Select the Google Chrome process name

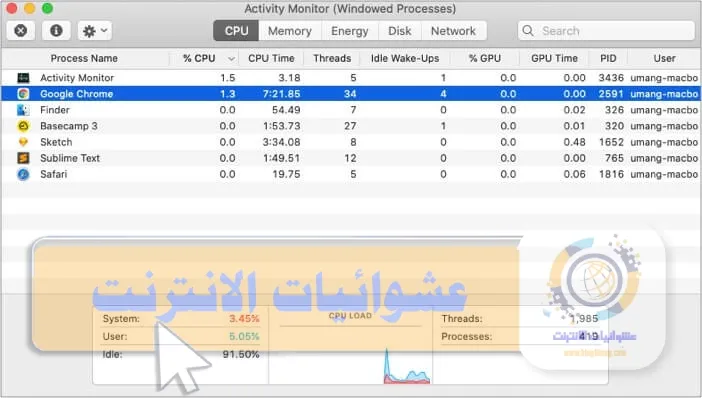point(77,94)
